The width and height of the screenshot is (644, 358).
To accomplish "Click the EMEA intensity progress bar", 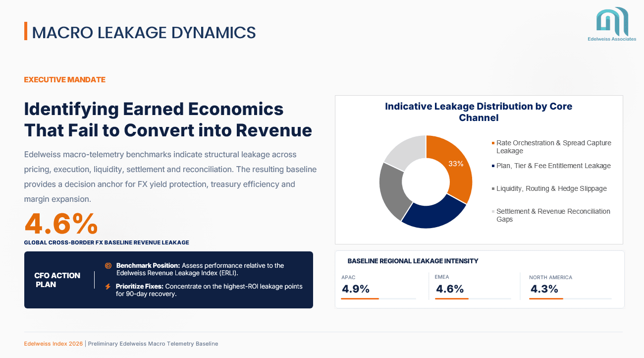I will (x=473, y=298).
